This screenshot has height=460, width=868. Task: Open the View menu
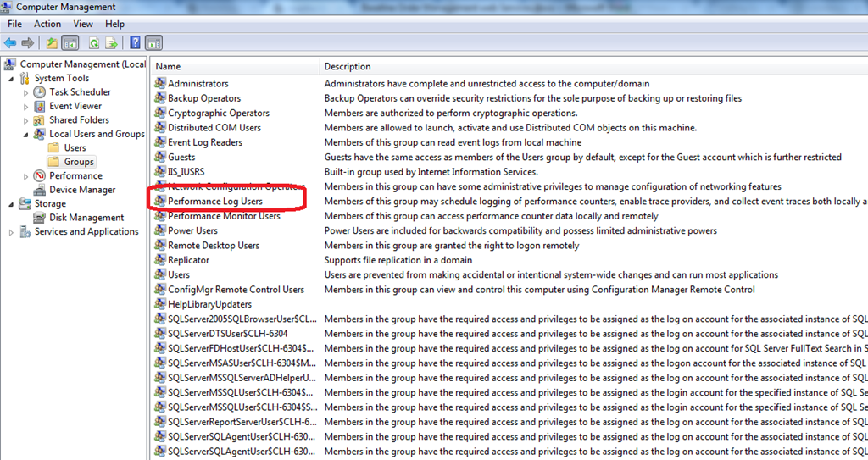(x=83, y=24)
